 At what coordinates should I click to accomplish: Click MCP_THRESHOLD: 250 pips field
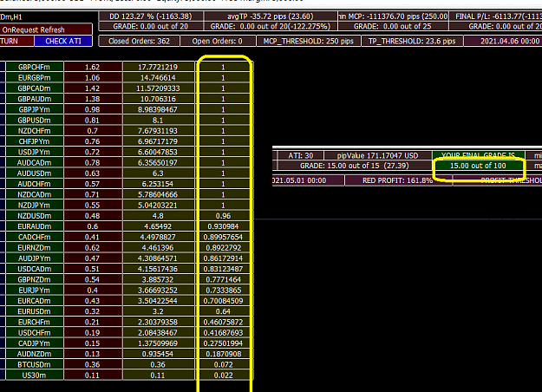(309, 41)
